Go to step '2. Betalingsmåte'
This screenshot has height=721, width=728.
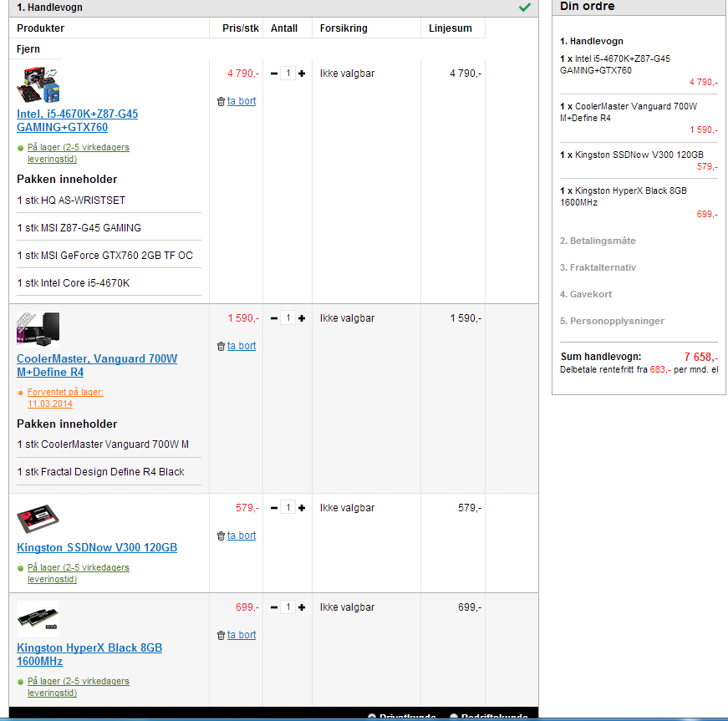[x=598, y=241]
